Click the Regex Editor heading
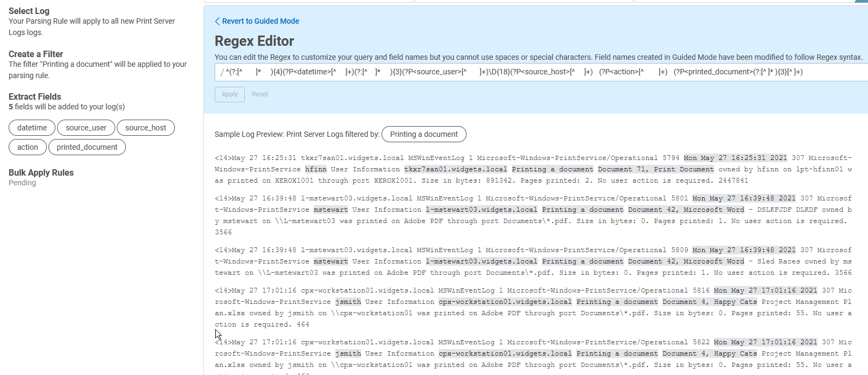Image resolution: width=868 pixels, height=375 pixels. pos(254,41)
